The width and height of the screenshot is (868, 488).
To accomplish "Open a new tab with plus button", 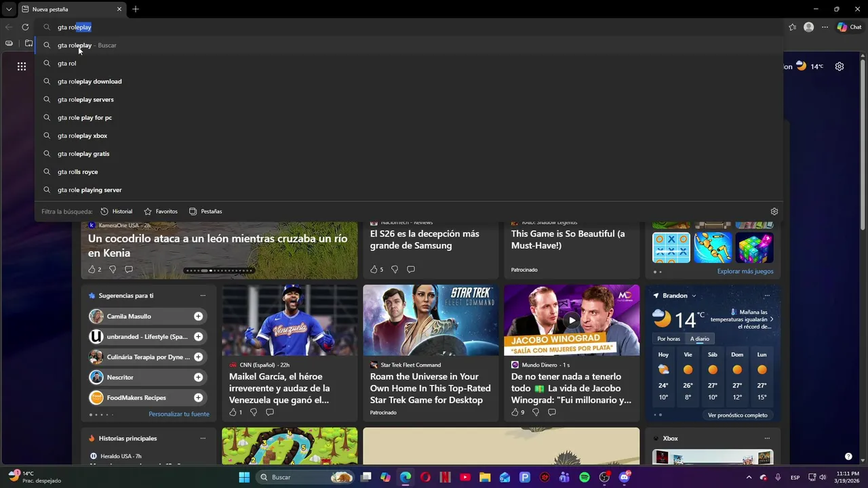I will point(136,9).
